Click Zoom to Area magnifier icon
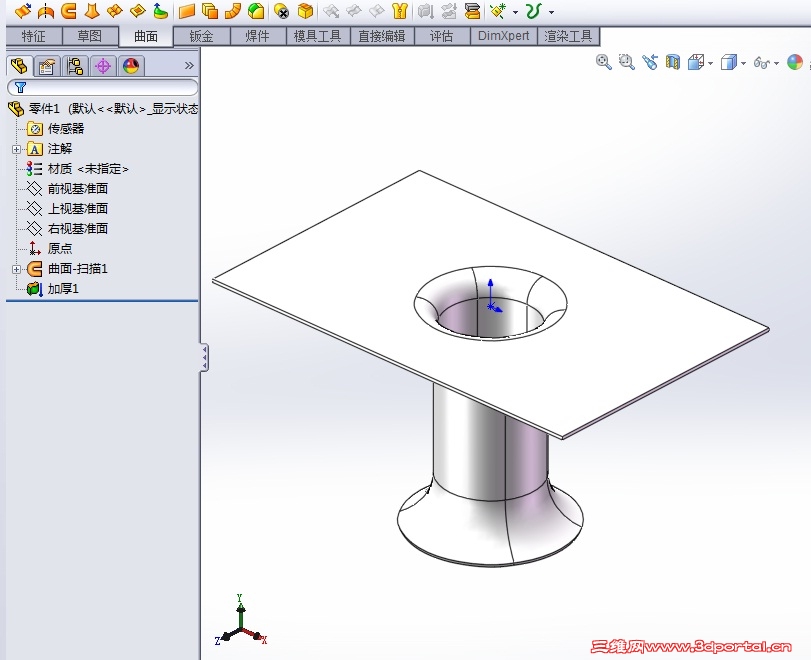811x660 pixels. [626, 62]
